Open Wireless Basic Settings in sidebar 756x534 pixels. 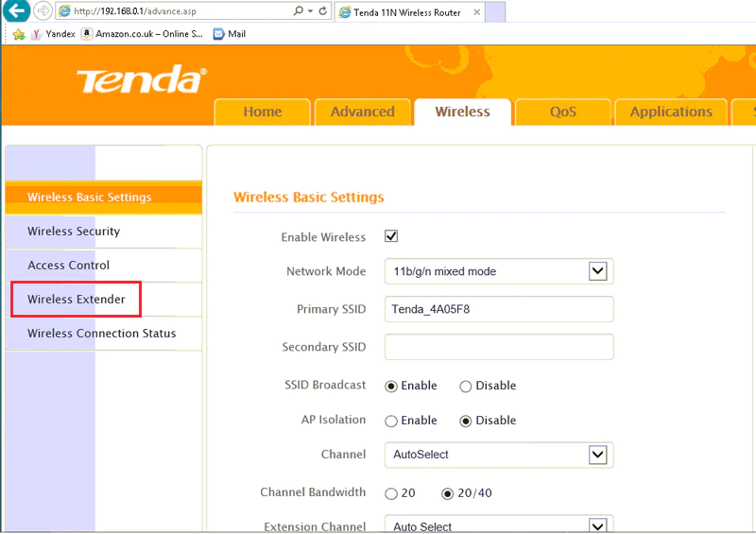(x=104, y=198)
